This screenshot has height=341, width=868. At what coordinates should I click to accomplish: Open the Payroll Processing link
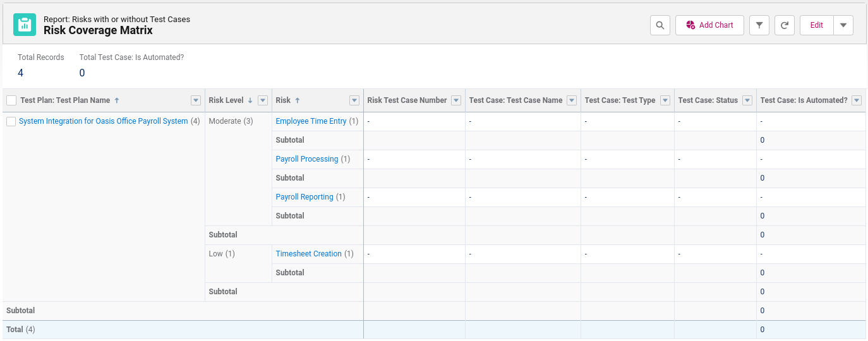(x=307, y=159)
